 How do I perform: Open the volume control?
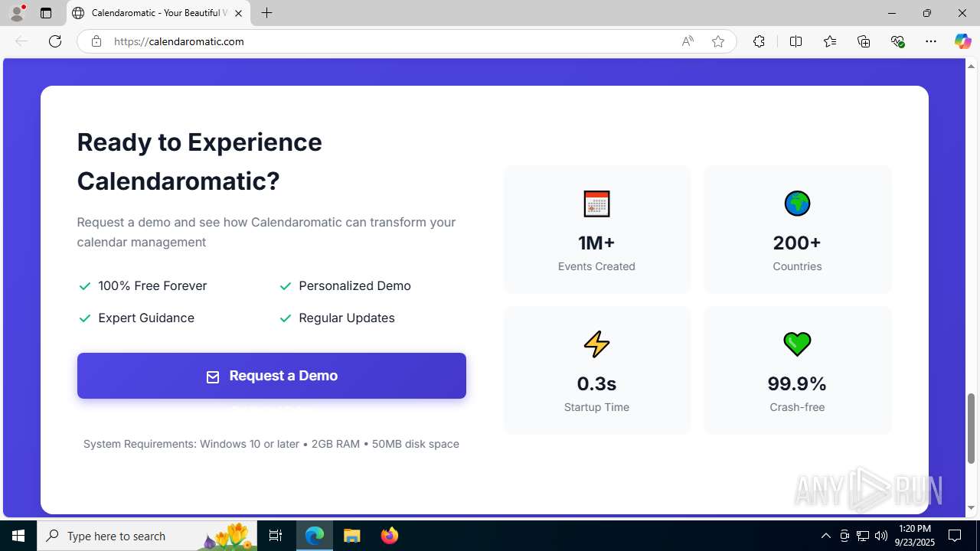(x=881, y=536)
